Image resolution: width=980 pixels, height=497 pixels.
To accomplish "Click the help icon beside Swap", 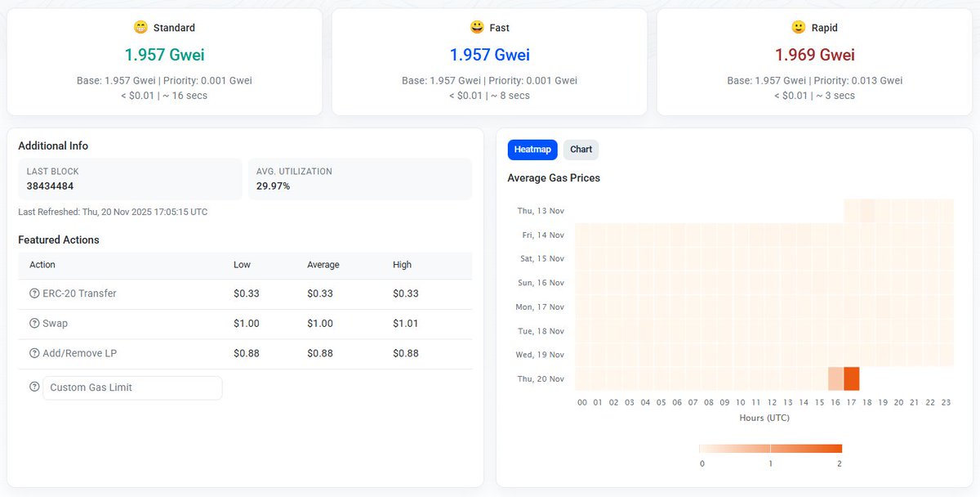I will (34, 324).
